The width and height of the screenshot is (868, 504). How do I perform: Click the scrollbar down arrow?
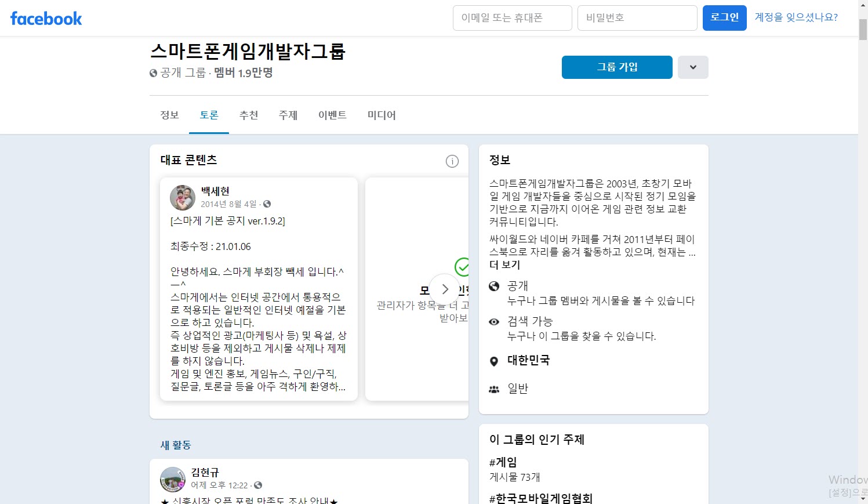tap(863, 499)
